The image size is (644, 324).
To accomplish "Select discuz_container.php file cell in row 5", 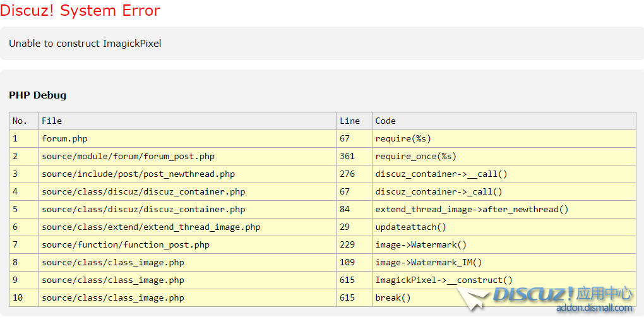I will [188, 210].
